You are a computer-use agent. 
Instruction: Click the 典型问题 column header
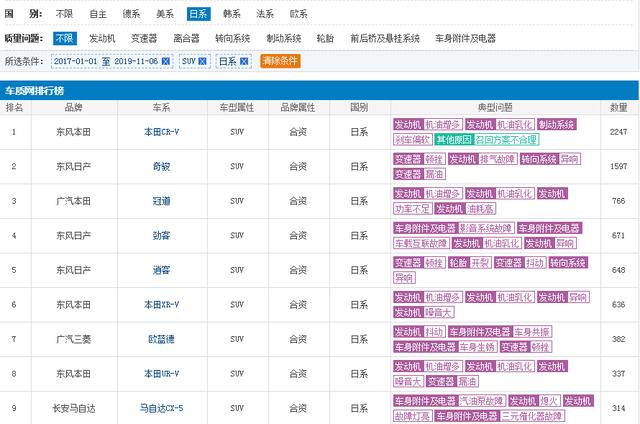(495, 108)
